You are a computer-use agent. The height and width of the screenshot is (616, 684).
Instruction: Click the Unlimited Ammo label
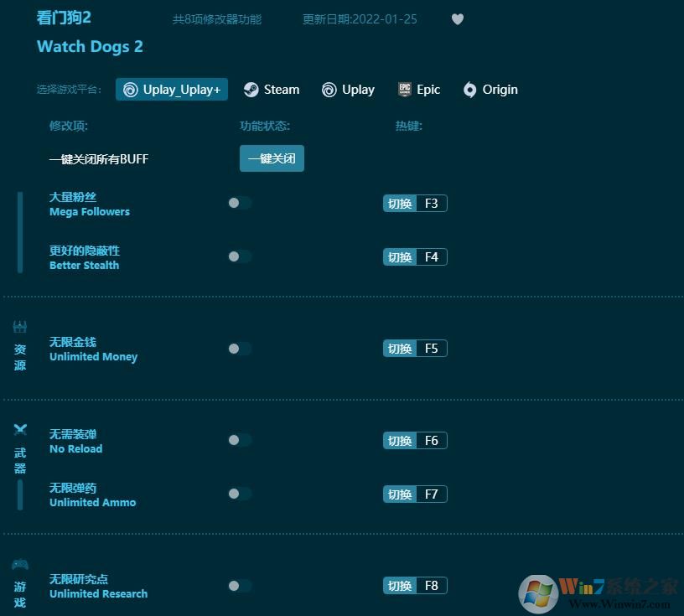click(92, 503)
